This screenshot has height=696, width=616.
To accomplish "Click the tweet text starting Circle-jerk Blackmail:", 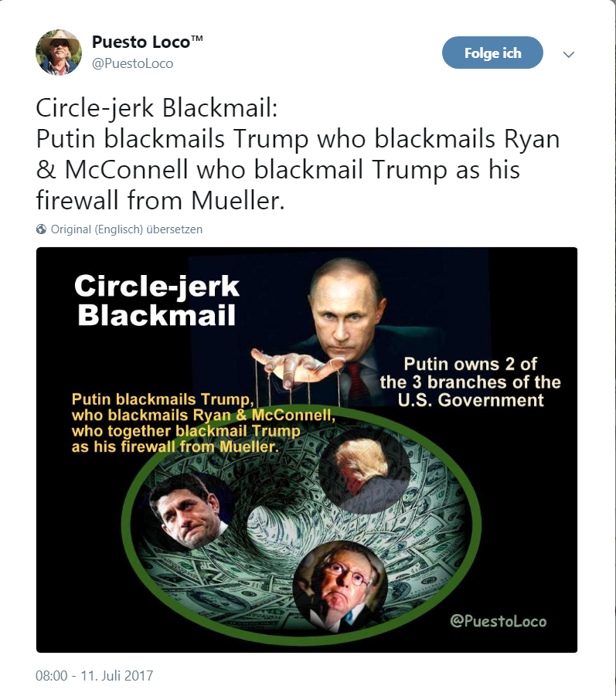I will pyautogui.click(x=298, y=154).
